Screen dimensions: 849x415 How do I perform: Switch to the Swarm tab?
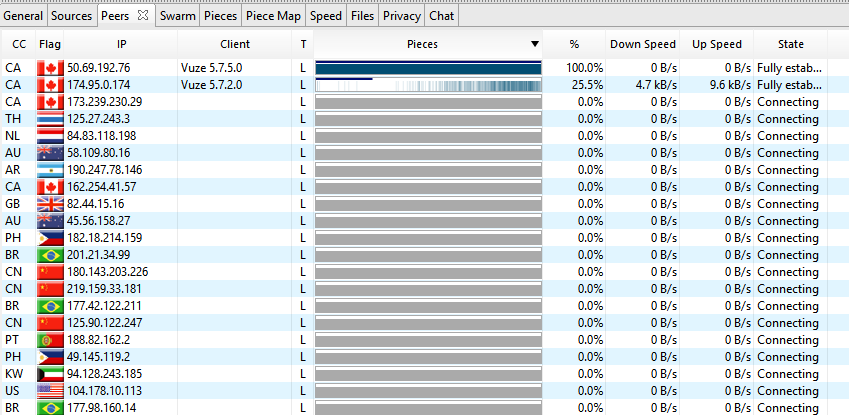point(177,16)
